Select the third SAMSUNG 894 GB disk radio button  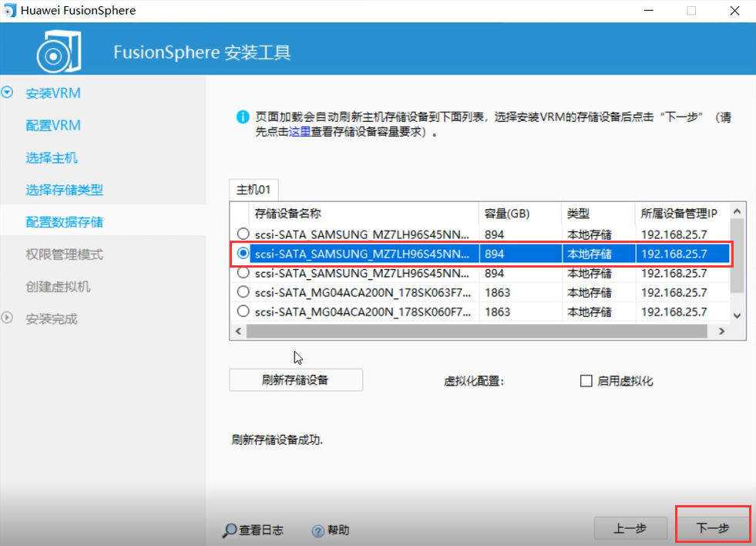243,272
